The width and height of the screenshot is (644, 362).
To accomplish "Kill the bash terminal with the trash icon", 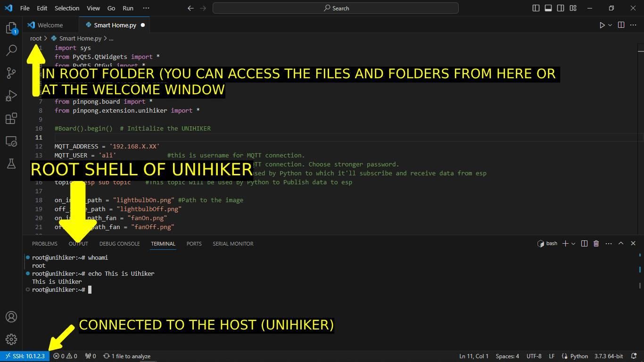I will tap(596, 243).
